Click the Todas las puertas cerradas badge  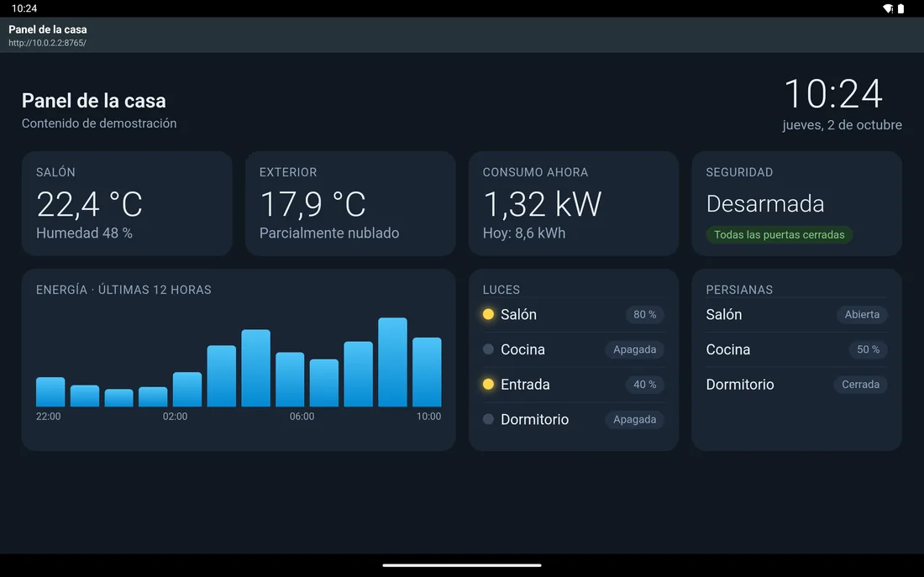(x=779, y=234)
